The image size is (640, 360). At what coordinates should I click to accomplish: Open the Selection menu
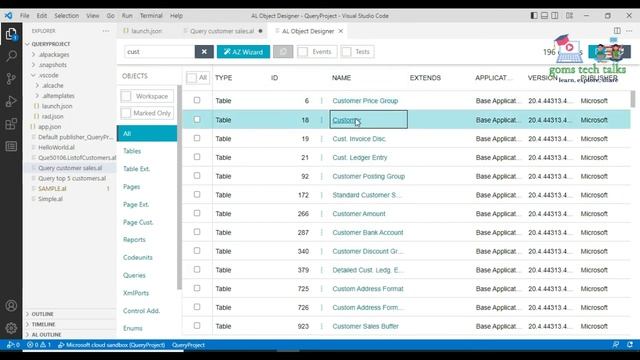(x=67, y=16)
